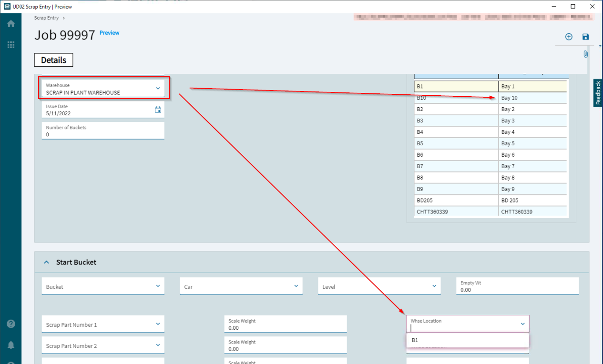The height and width of the screenshot is (364, 603).
Task: Open the Help question mark icon
Action: pyautogui.click(x=10, y=324)
